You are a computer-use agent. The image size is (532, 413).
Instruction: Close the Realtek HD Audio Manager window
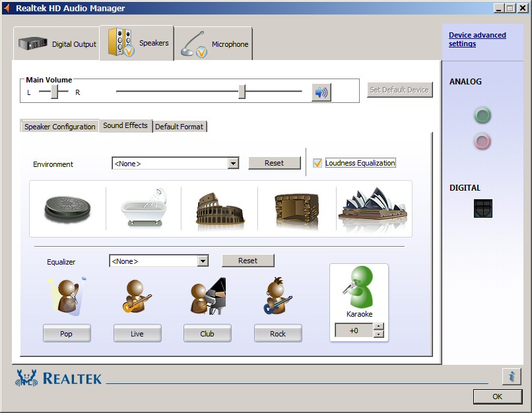coord(523,8)
